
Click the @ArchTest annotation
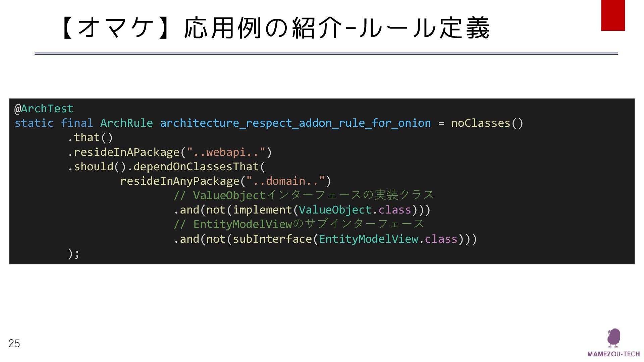pyautogui.click(x=44, y=109)
